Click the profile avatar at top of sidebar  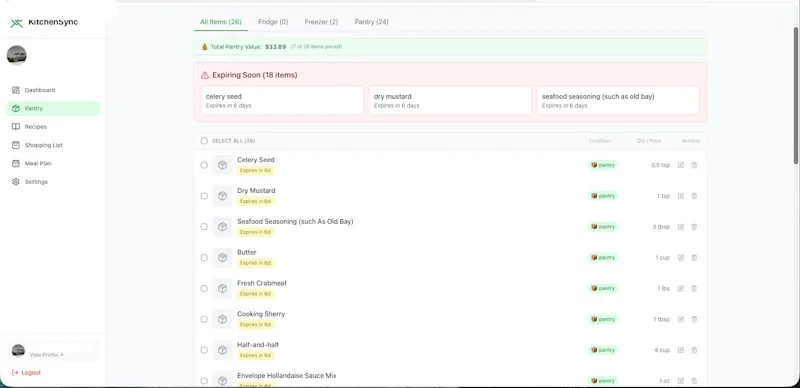[x=17, y=55]
